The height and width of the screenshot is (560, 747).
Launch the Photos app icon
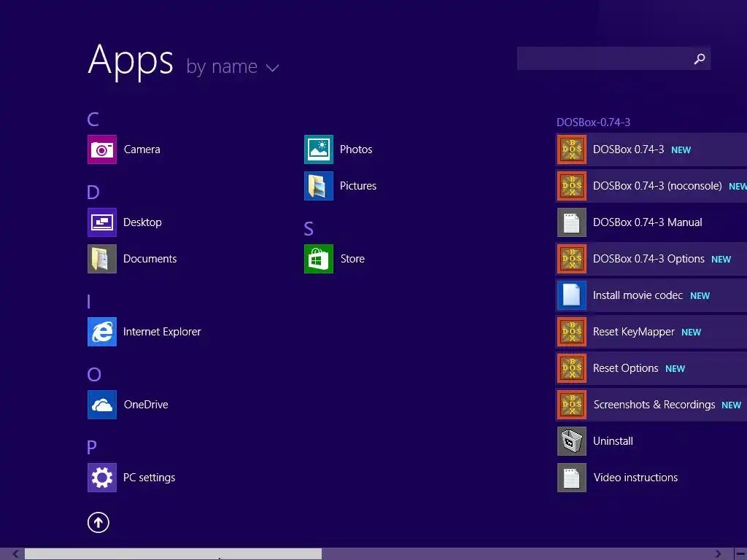(x=319, y=149)
